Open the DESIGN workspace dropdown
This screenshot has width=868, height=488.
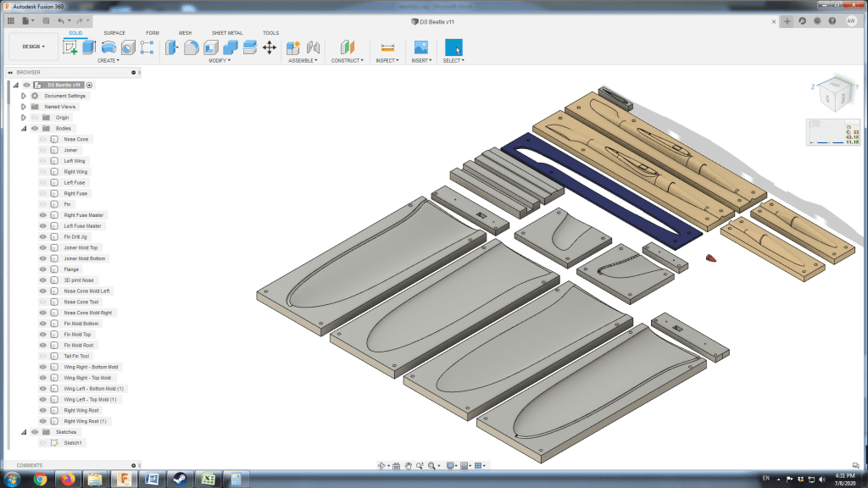[x=33, y=47]
